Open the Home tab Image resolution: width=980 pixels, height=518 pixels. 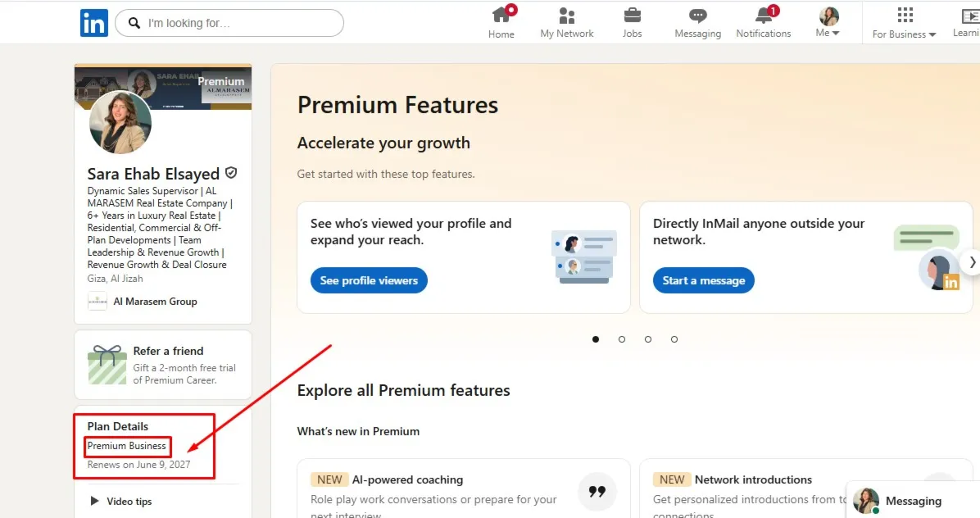point(501,22)
